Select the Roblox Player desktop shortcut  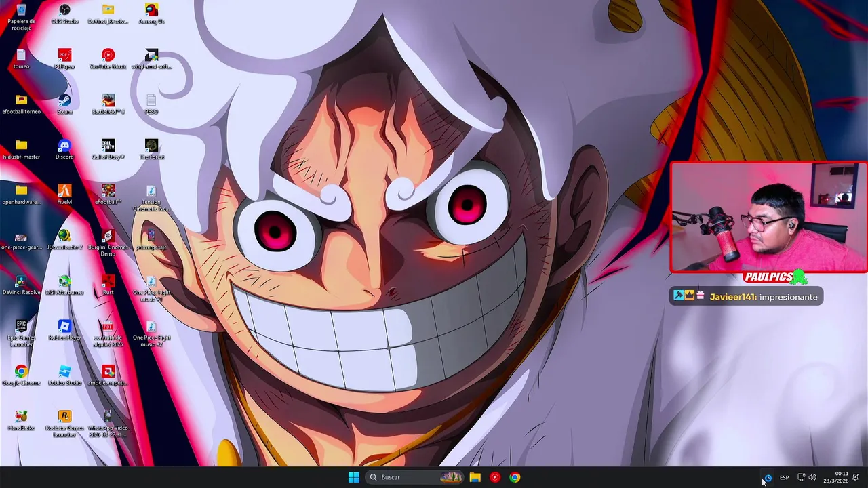(64, 331)
